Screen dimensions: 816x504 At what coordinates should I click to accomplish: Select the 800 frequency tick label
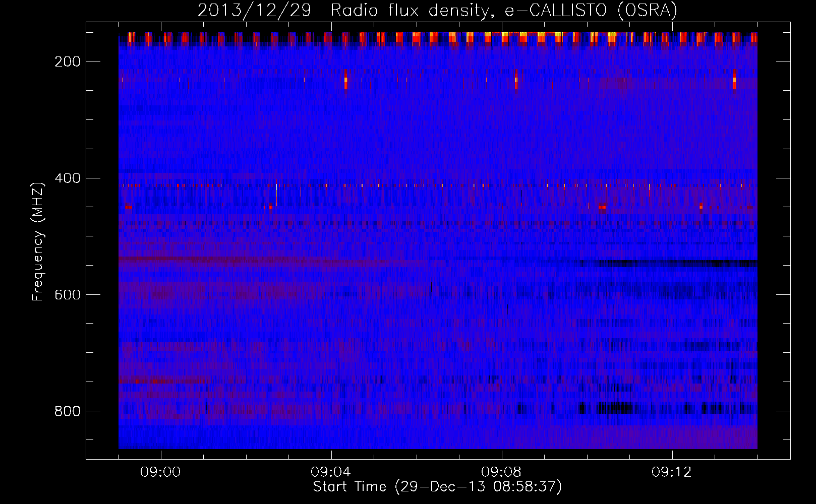pyautogui.click(x=68, y=411)
